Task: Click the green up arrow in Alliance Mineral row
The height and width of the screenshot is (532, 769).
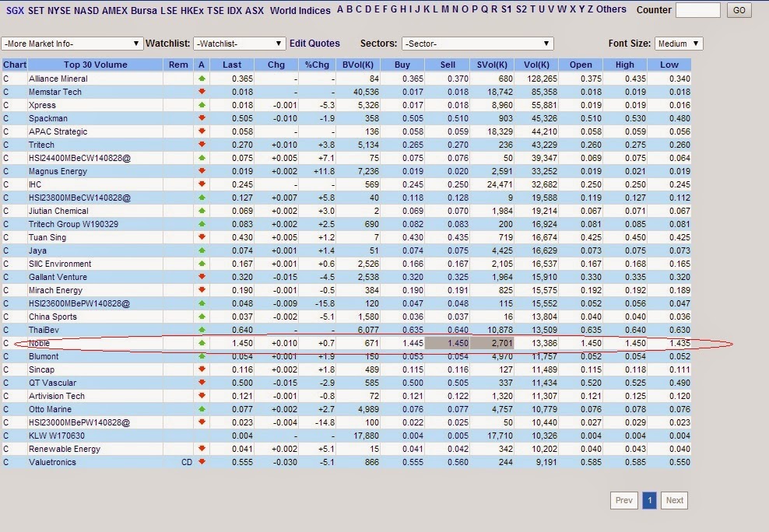Action: (202, 79)
